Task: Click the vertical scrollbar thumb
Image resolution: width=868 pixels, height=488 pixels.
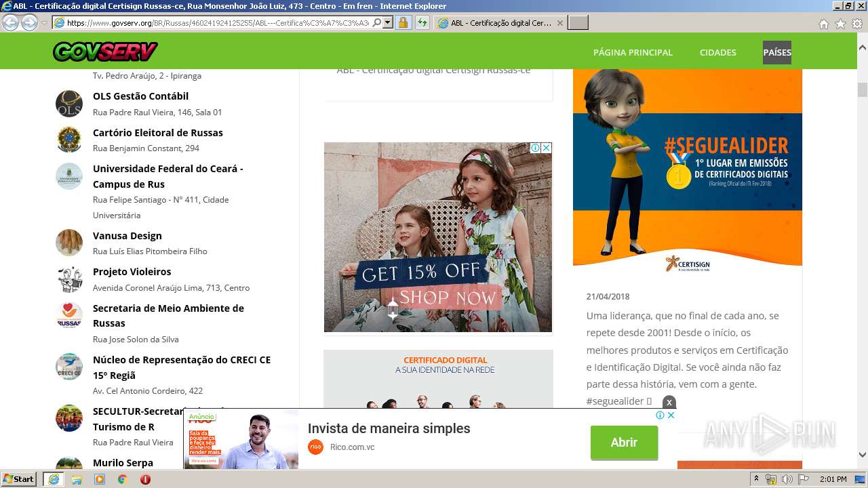Action: point(862,89)
